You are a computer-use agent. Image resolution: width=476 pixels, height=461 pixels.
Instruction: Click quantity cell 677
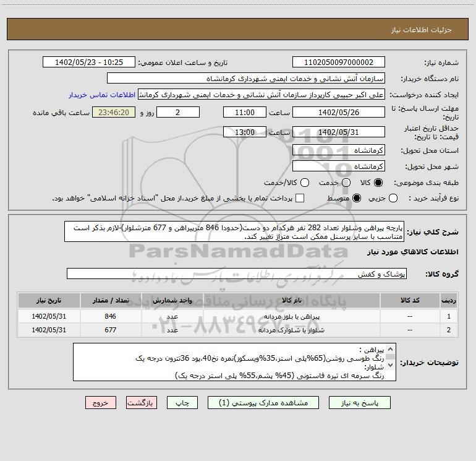[111, 330]
